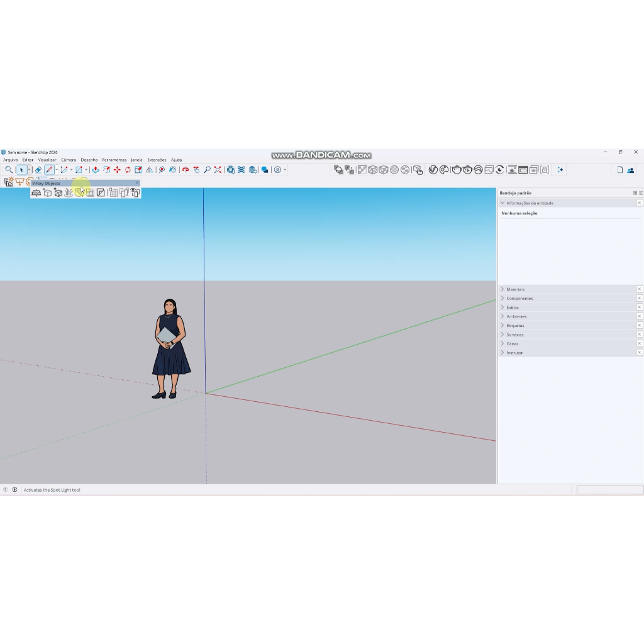Close the Cenas panel
The image size is (644, 644).
640,343
